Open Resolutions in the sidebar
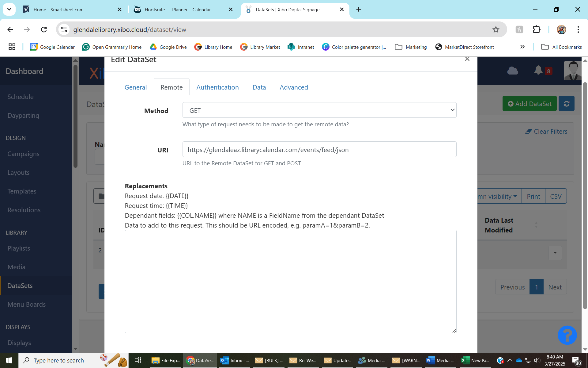This screenshot has height=368, width=588. pyautogui.click(x=24, y=210)
